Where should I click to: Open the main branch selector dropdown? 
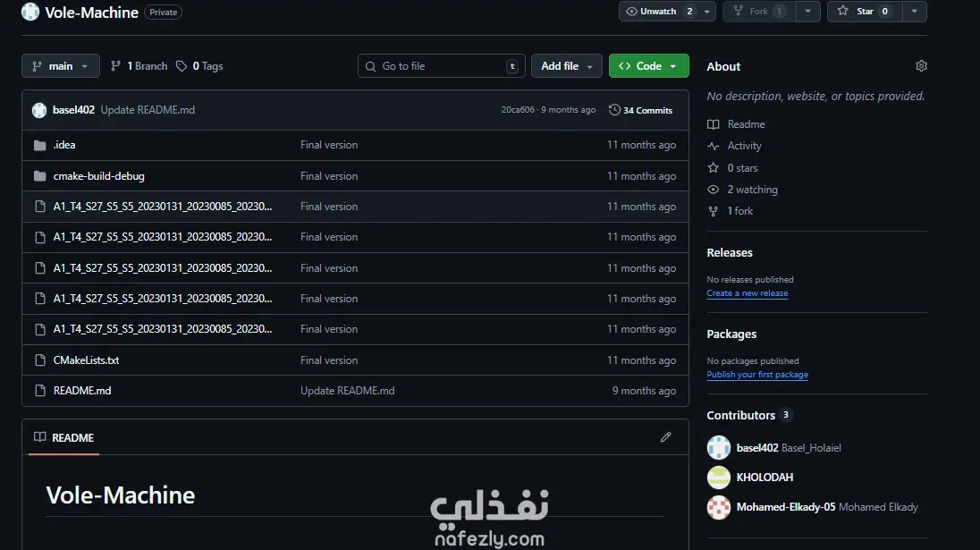coord(61,65)
